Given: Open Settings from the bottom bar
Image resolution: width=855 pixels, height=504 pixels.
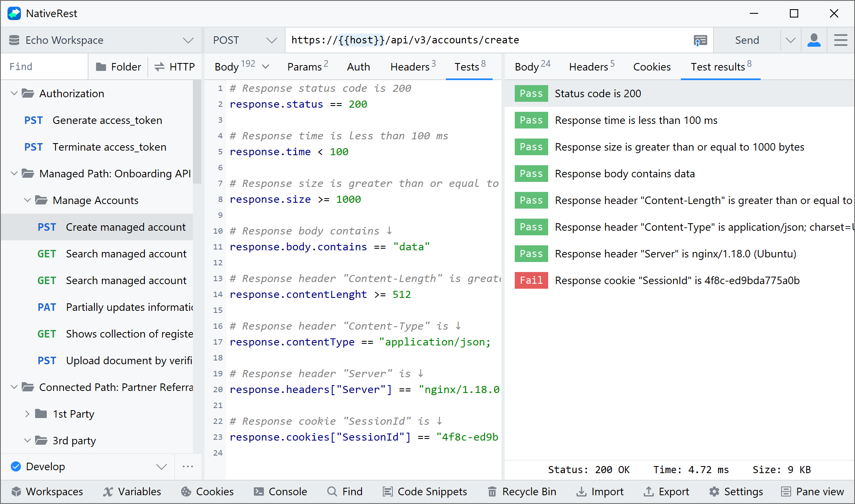Looking at the screenshot, I should (736, 491).
